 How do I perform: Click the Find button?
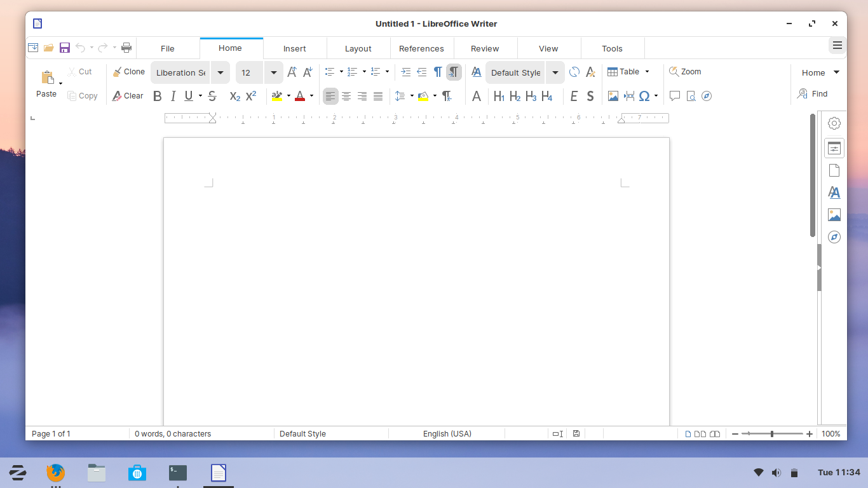click(813, 93)
